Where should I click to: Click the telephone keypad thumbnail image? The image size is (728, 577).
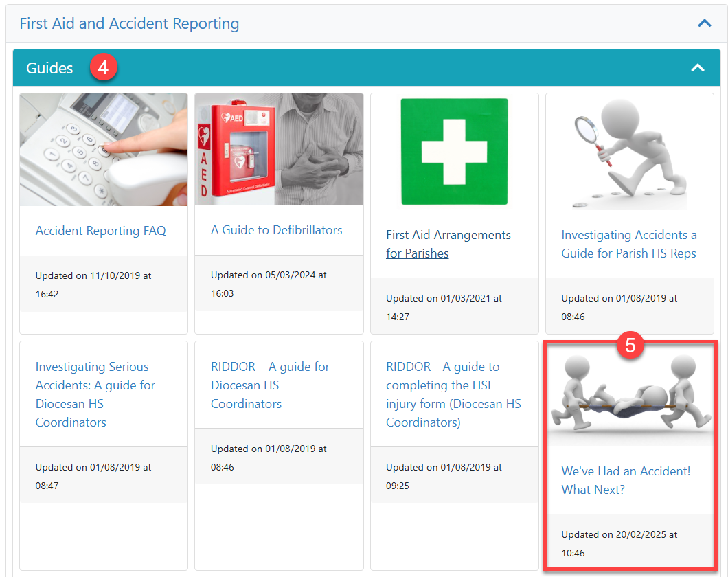(104, 150)
